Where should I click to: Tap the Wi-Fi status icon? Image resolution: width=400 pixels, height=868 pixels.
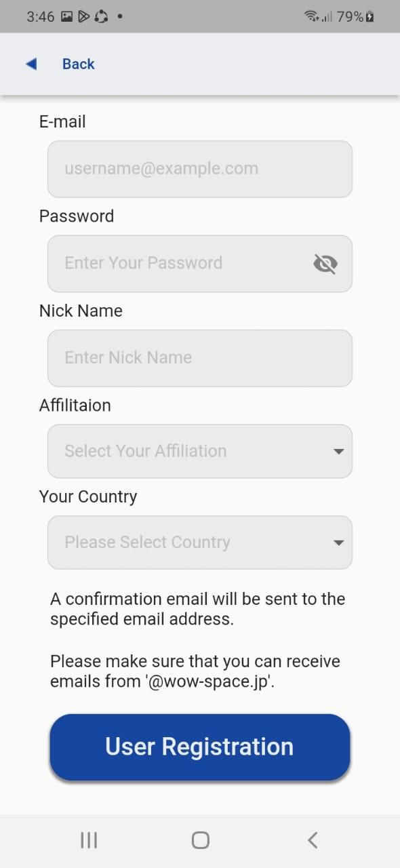pyautogui.click(x=313, y=17)
